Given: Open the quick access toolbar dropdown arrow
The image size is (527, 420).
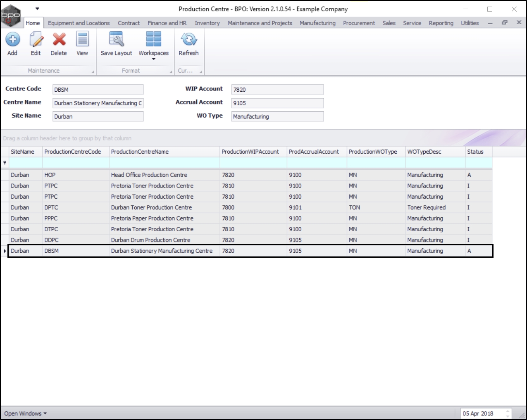Looking at the screenshot, I should (37, 8).
